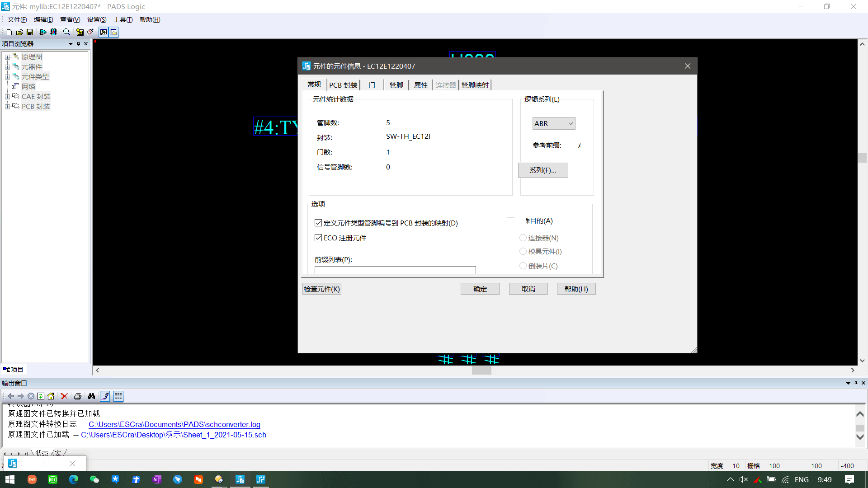
Task: Click the chip part-type toolbar icon
Action: point(53,32)
